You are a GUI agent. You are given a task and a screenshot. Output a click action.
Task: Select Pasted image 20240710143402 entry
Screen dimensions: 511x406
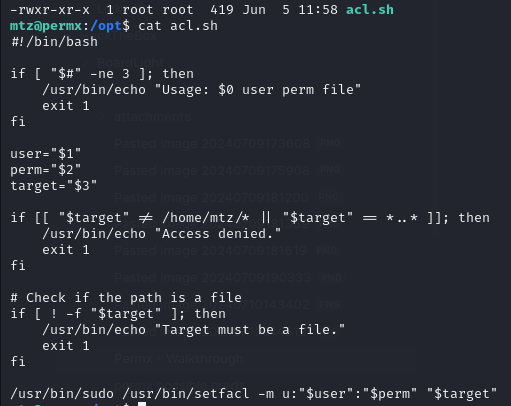212,304
